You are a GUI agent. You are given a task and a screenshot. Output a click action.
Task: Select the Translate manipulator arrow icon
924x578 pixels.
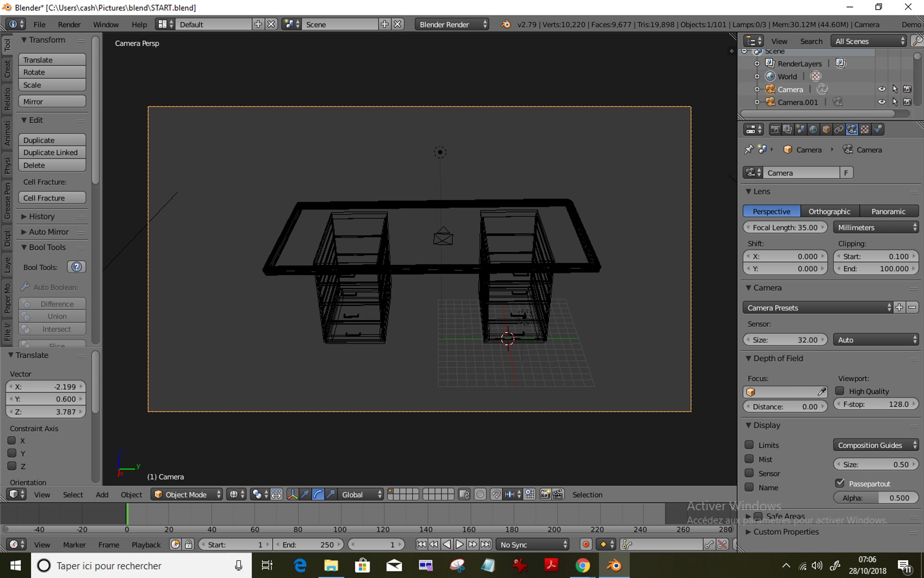(x=305, y=495)
